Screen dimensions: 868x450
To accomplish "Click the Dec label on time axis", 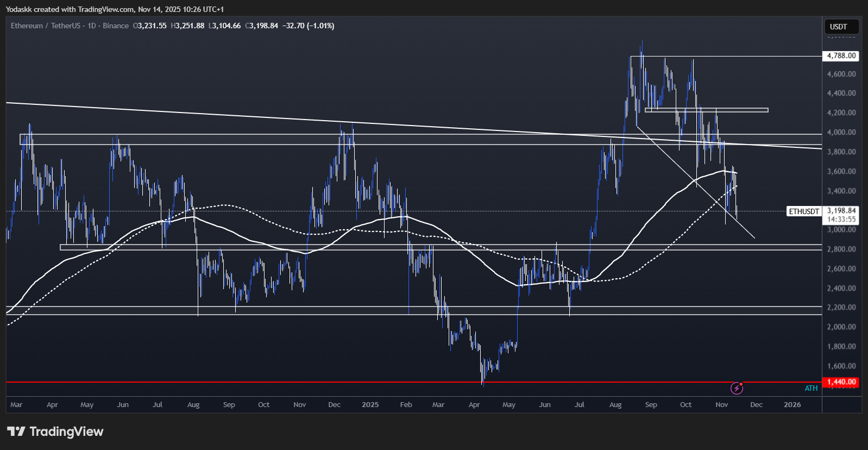I will pyautogui.click(x=756, y=405).
